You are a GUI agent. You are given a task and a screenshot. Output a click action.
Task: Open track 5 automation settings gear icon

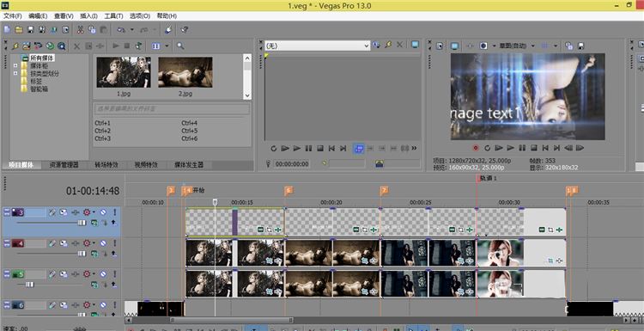87,274
